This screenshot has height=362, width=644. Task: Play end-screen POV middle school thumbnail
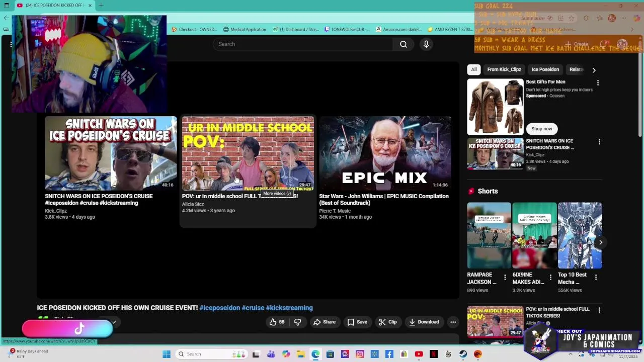(x=248, y=153)
